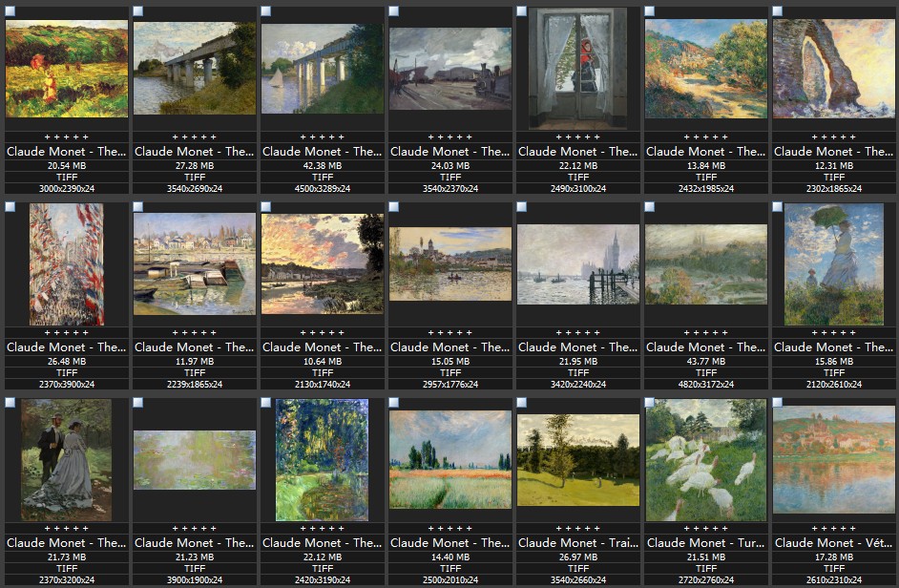Viewport: 899px width, 588px height.
Task: Click the file name 'Claude Monet - Trai...'
Action: pos(578,543)
